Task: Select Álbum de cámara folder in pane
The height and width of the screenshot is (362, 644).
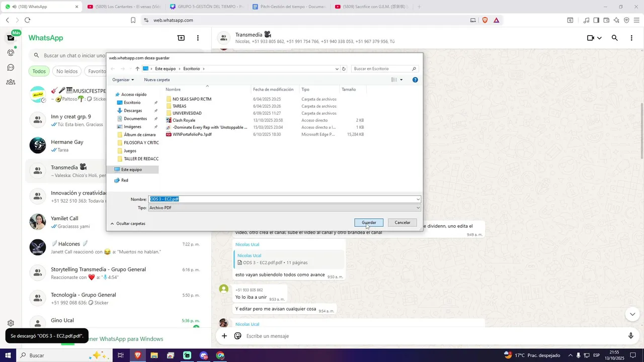Action: pos(139,135)
